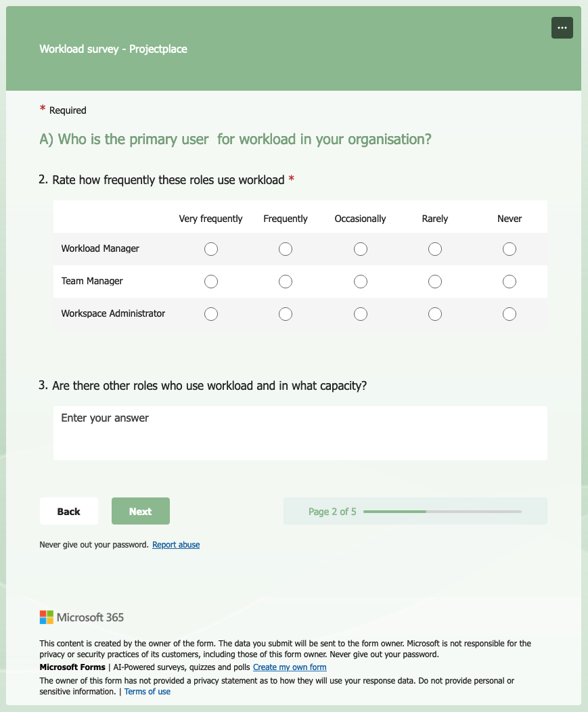Viewport: 588px width, 712px height.
Task: Go back to the previous page
Action: click(x=69, y=512)
